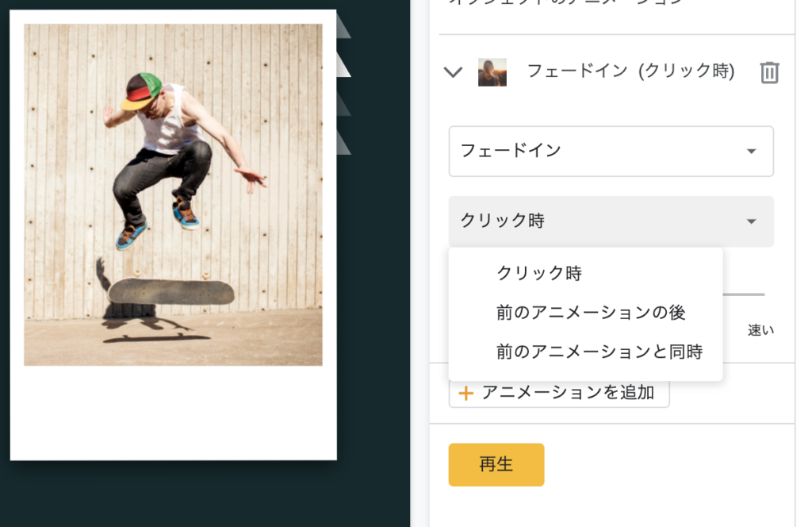Image resolution: width=812 pixels, height=527 pixels.
Task: Click the arrow on the クリック時 dropdown
Action: (x=752, y=221)
